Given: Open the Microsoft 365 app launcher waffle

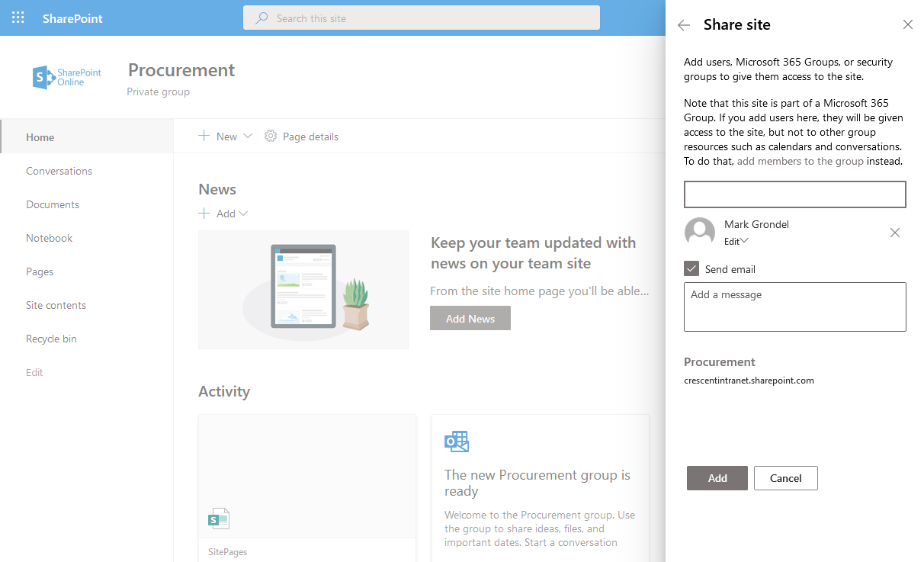Looking at the screenshot, I should click(x=18, y=17).
